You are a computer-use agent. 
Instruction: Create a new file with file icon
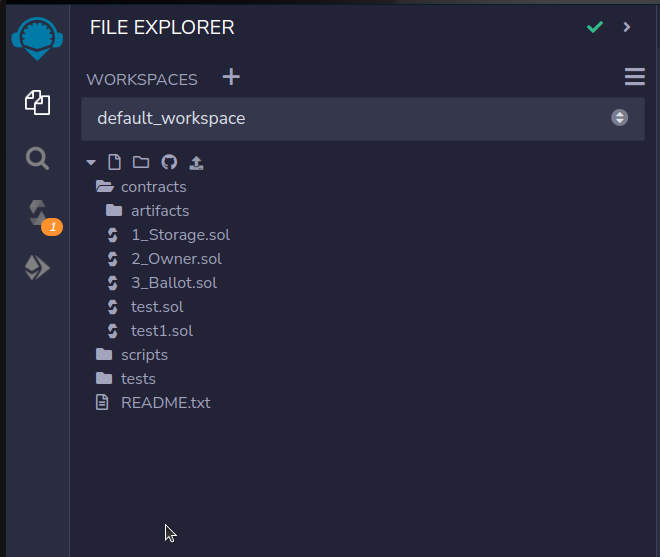[114, 162]
